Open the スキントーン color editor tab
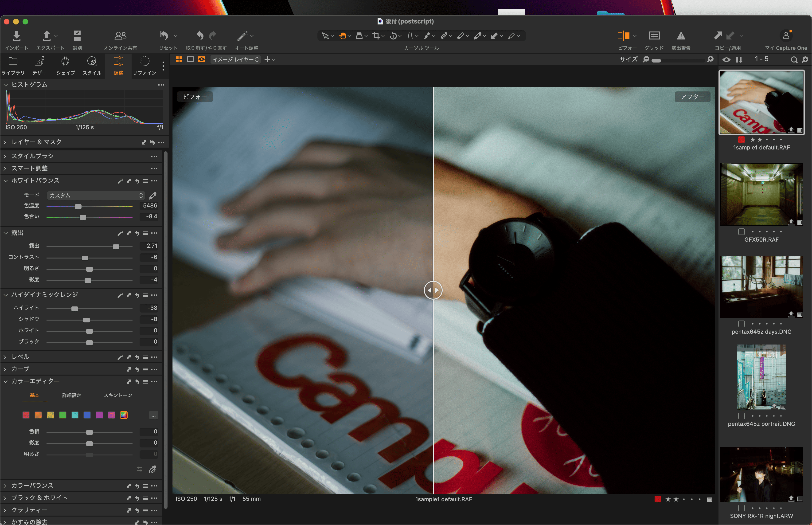 click(x=118, y=395)
